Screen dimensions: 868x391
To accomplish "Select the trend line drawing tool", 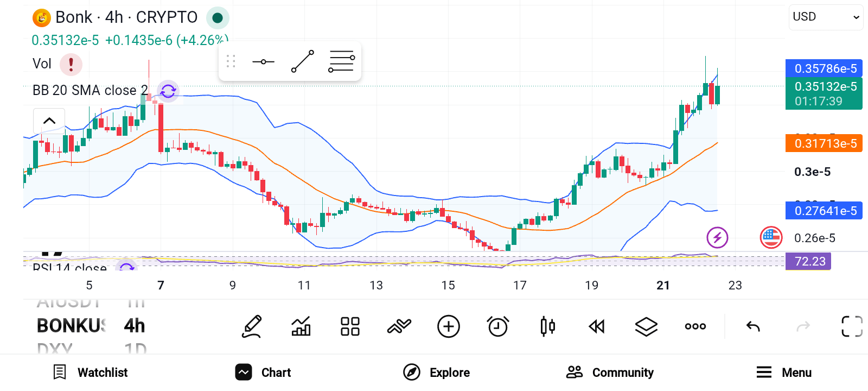I will 303,61.
